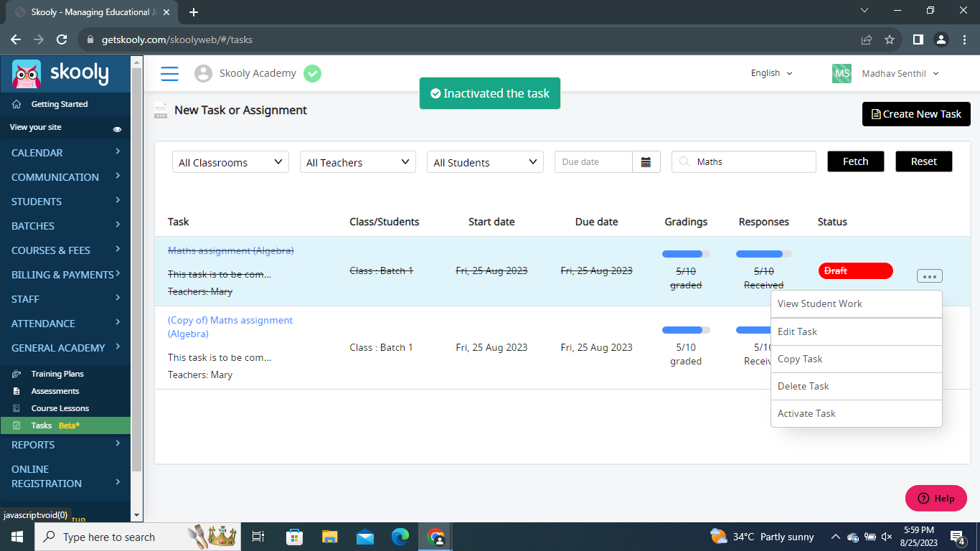Image resolution: width=980 pixels, height=551 pixels.
Task: Expand the STUDENTS sidebar section
Action: click(65, 202)
